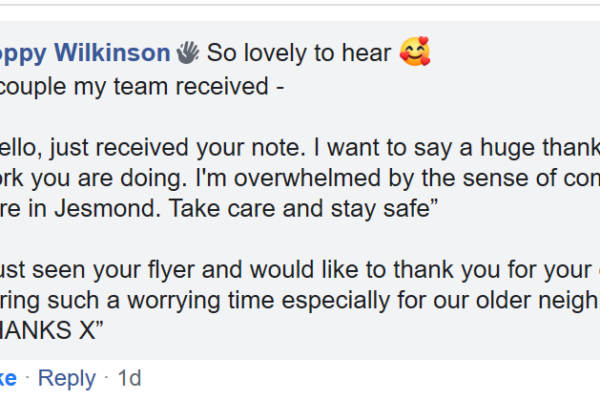Open the 1d comment timestamp

tap(129, 378)
